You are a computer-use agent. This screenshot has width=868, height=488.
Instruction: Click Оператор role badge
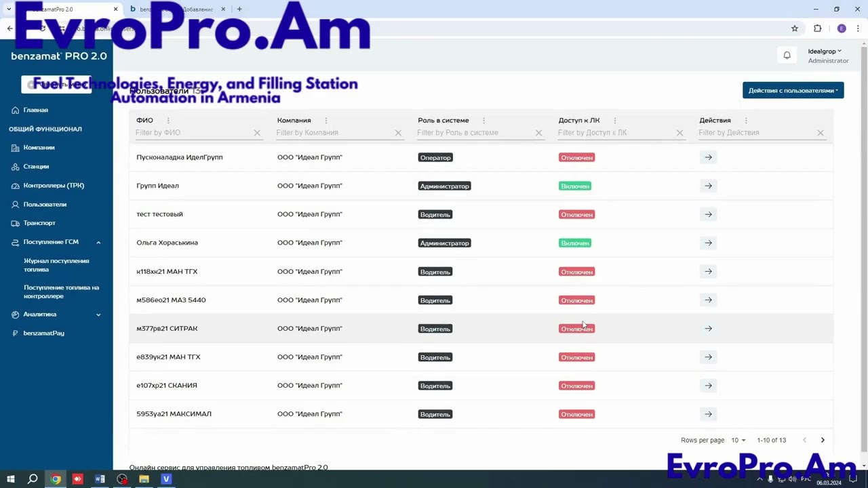tap(435, 157)
